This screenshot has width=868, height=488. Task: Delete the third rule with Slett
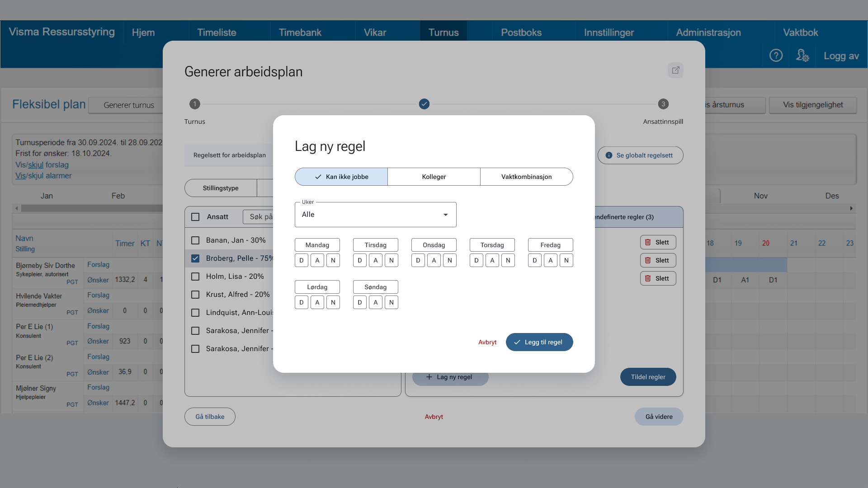pos(658,278)
